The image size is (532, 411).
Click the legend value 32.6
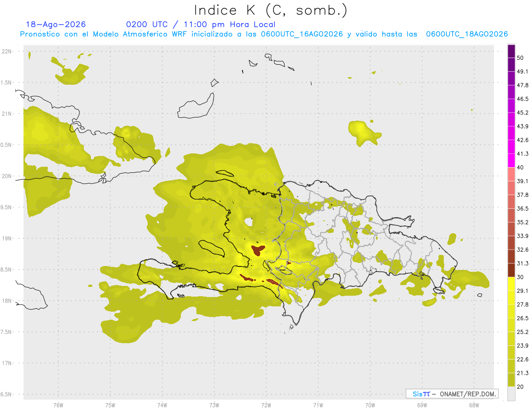pyautogui.click(x=523, y=250)
